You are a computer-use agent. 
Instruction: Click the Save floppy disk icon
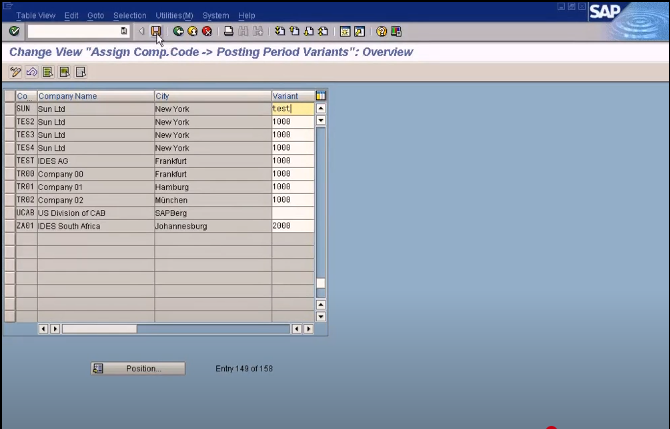pyautogui.click(x=156, y=31)
